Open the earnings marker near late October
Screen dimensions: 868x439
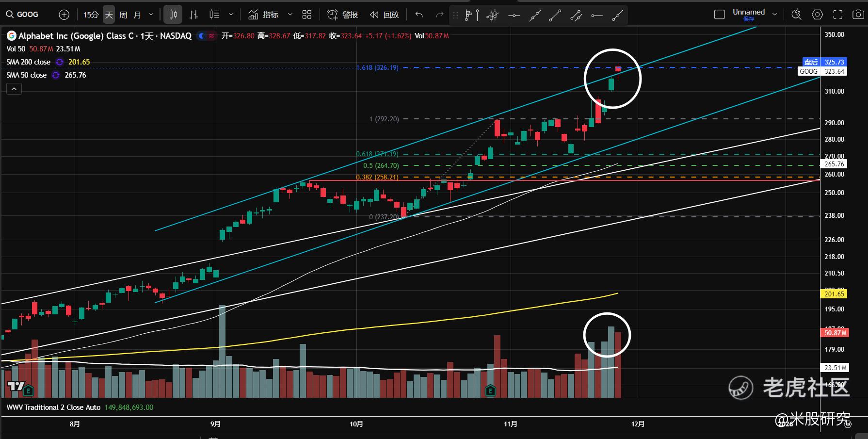coord(490,390)
